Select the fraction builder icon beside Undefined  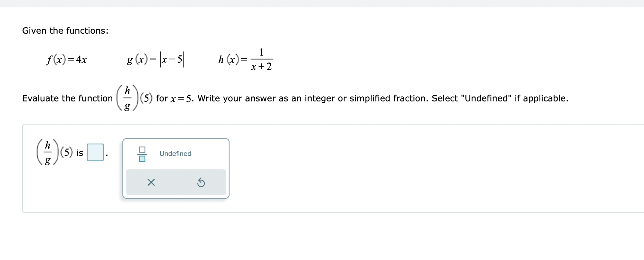[142, 153]
